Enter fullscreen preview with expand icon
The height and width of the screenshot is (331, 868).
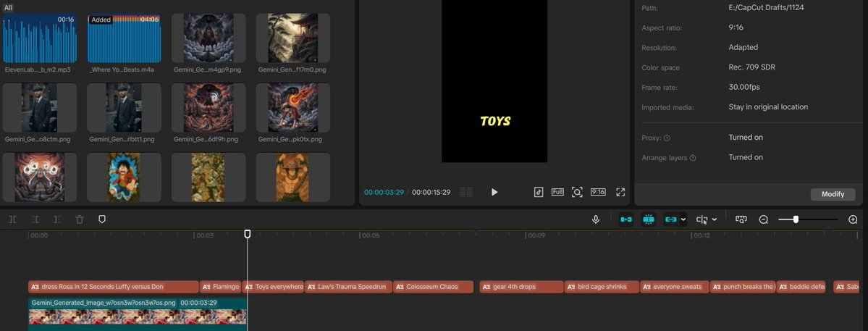pyautogui.click(x=620, y=192)
